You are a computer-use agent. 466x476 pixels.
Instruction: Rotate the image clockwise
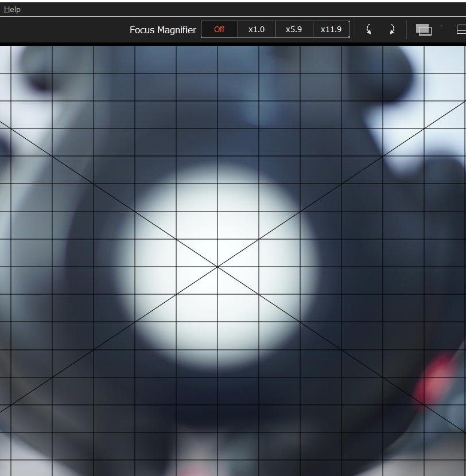[392, 29]
